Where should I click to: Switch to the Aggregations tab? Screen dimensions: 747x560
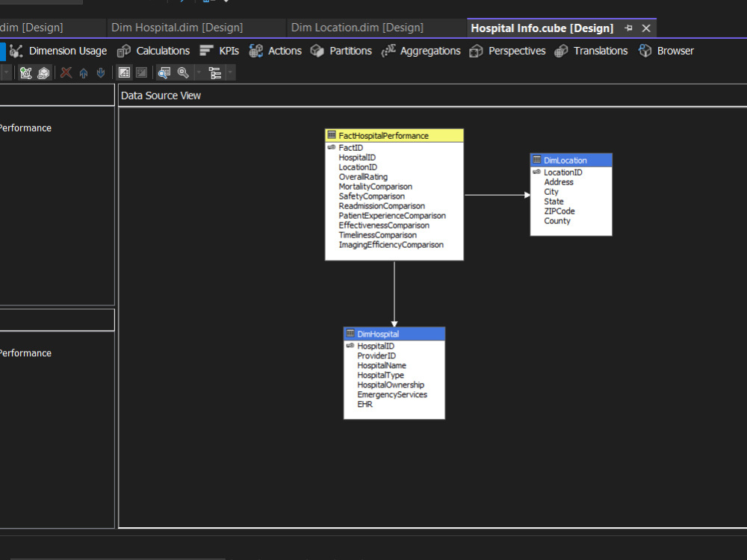pyautogui.click(x=421, y=51)
